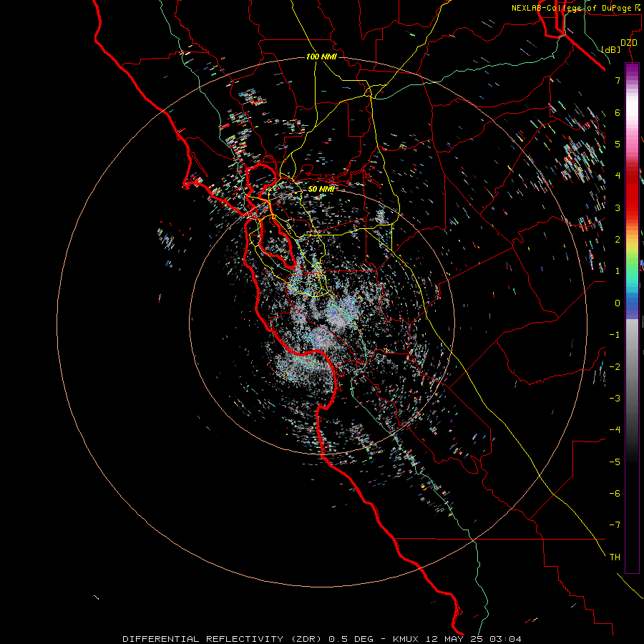This screenshot has width=644, height=644.
Task: Click the 5 dB scale label
Action: (x=618, y=144)
